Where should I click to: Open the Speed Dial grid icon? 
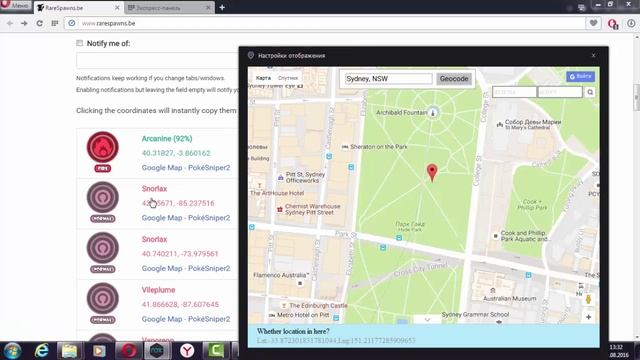(55, 23)
